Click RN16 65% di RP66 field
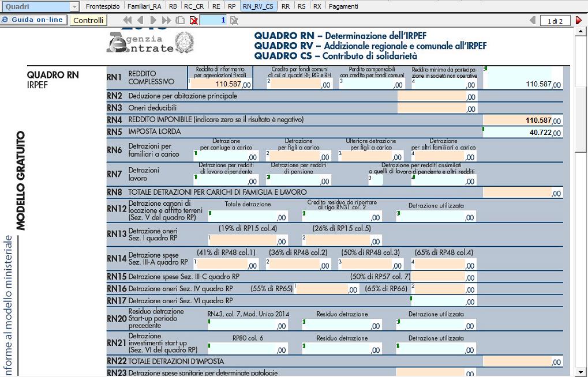The height and width of the screenshot is (377, 588). [x=444, y=289]
